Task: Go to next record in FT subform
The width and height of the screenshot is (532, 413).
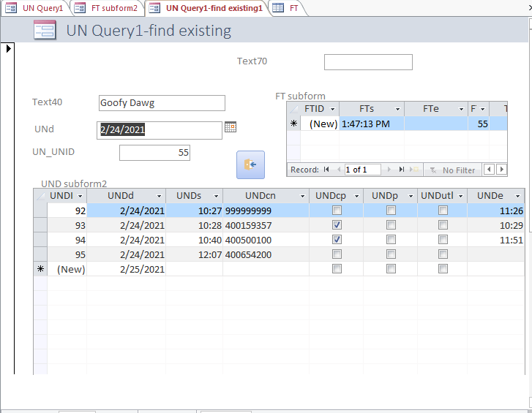Action: 389,170
